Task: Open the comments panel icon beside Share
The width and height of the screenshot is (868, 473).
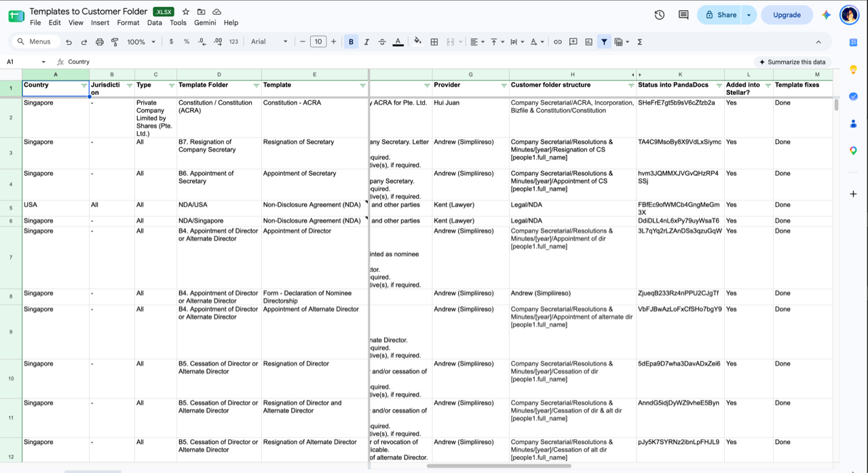Action: [x=683, y=15]
